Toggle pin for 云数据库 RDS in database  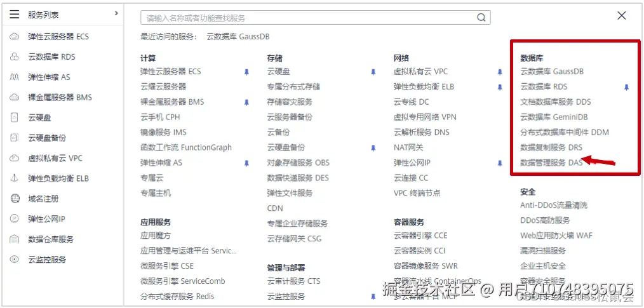626,87
